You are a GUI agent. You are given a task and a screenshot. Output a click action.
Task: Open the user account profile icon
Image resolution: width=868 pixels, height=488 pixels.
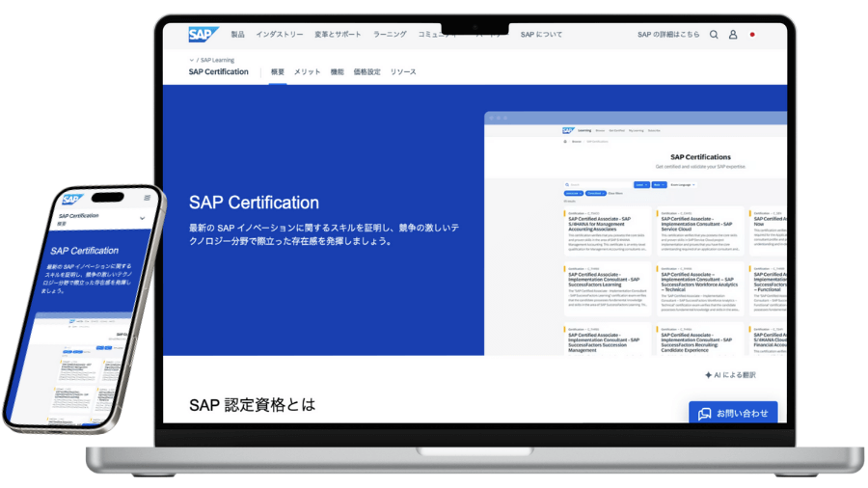click(x=732, y=35)
